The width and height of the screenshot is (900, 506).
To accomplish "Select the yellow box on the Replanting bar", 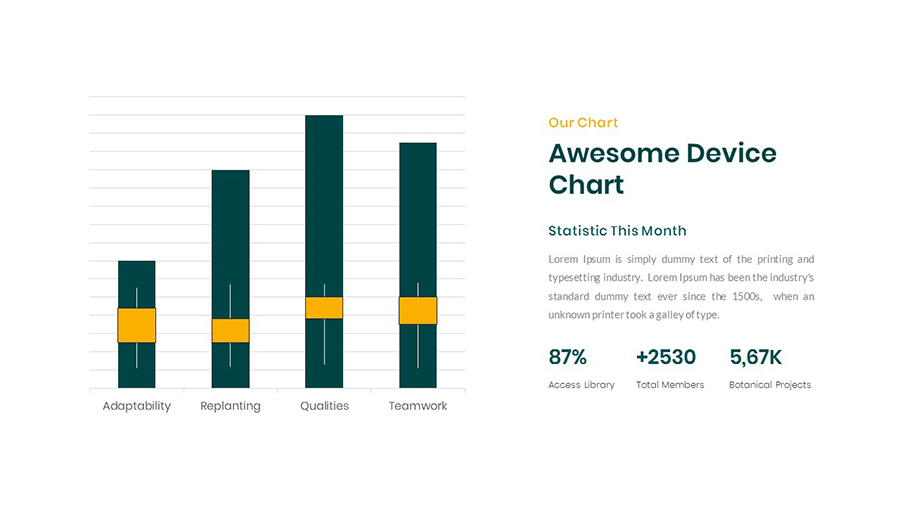I will (230, 331).
